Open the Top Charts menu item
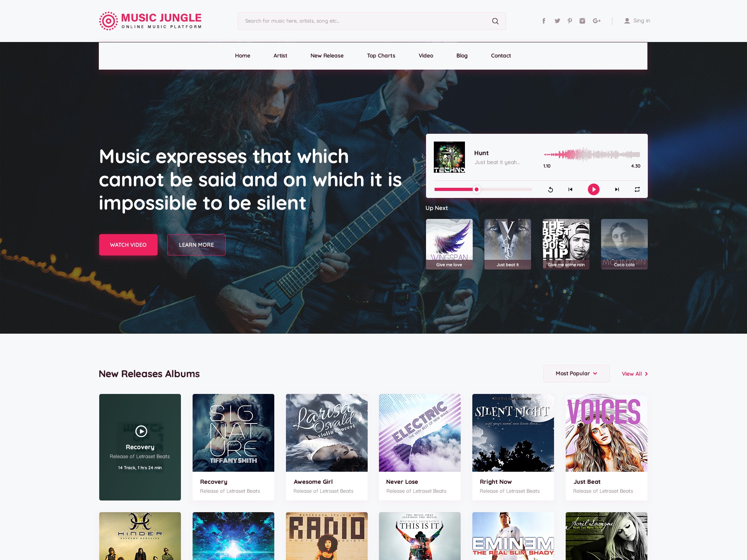The width and height of the screenshot is (747, 560). pos(381,56)
